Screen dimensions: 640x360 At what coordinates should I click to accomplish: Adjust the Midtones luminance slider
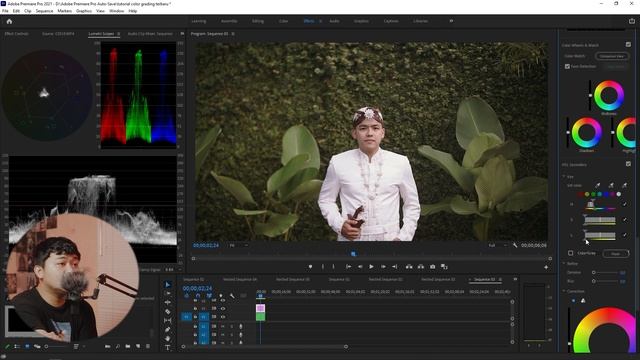tap(590, 96)
